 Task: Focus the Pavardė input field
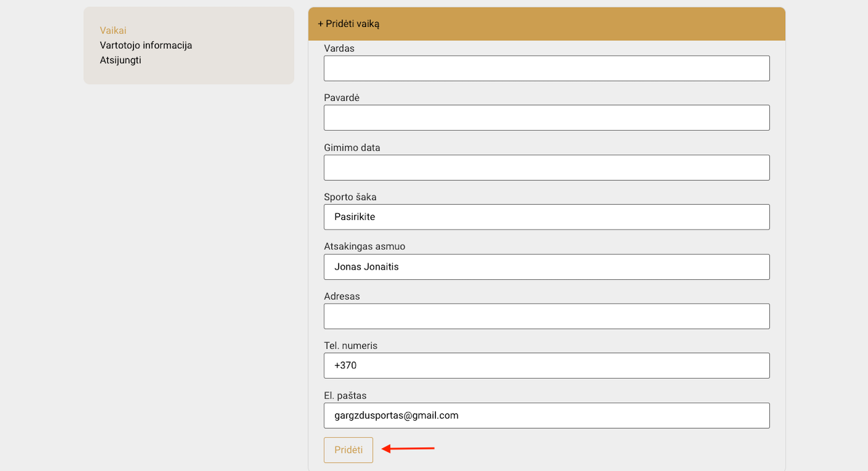(546, 118)
